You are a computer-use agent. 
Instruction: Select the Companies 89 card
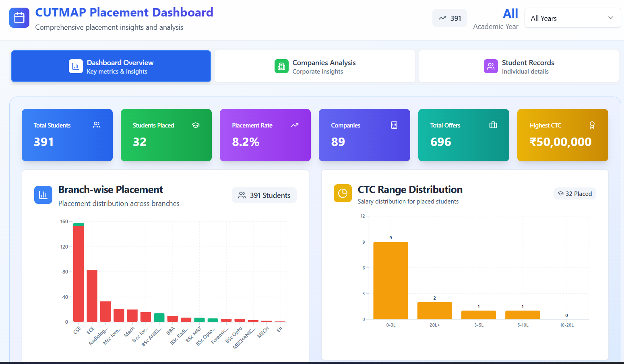[364, 135]
